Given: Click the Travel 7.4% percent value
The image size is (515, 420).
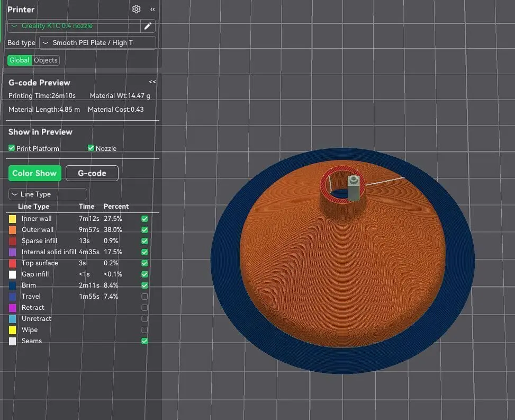Looking at the screenshot, I should [111, 297].
